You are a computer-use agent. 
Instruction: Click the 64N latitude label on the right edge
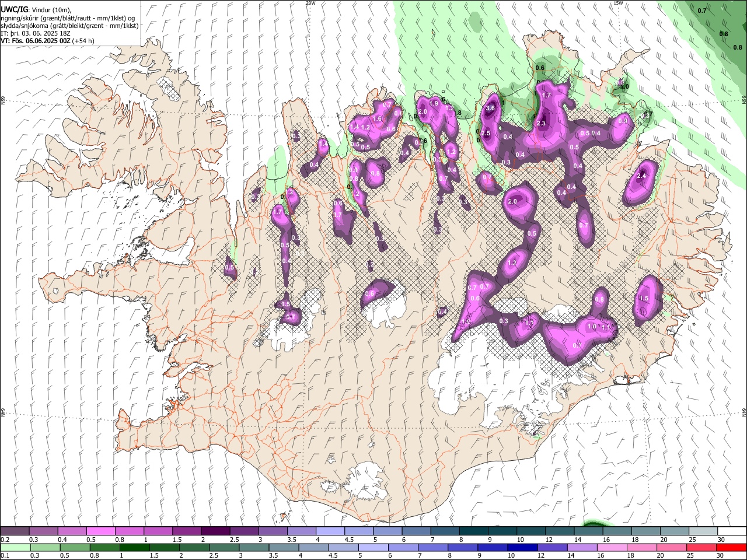tap(744, 411)
